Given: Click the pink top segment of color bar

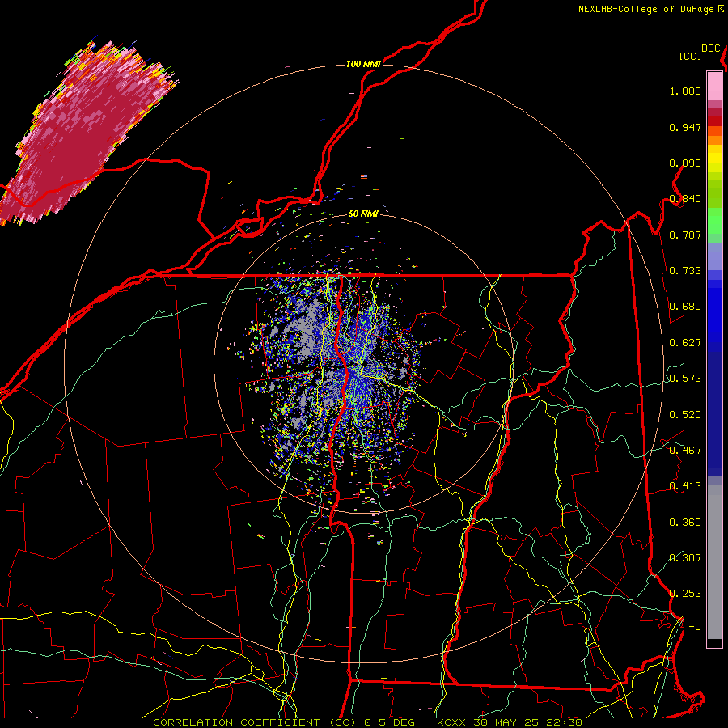Looking at the screenshot, I should click(714, 86).
